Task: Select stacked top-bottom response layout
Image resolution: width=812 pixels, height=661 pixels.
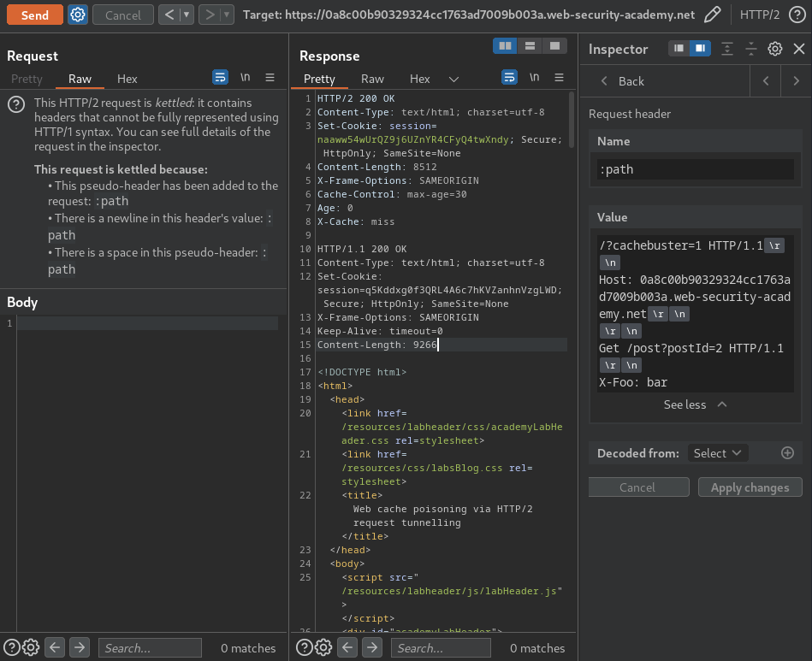Action: tap(530, 46)
